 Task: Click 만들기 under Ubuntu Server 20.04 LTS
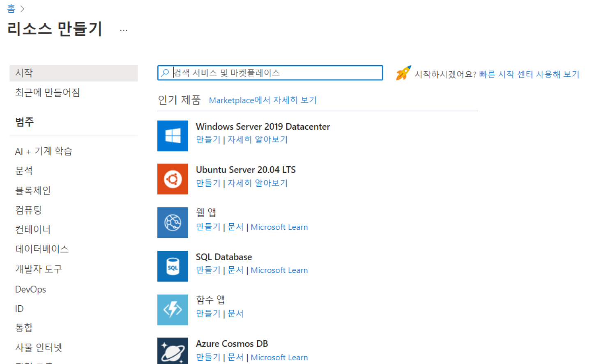[x=208, y=183]
